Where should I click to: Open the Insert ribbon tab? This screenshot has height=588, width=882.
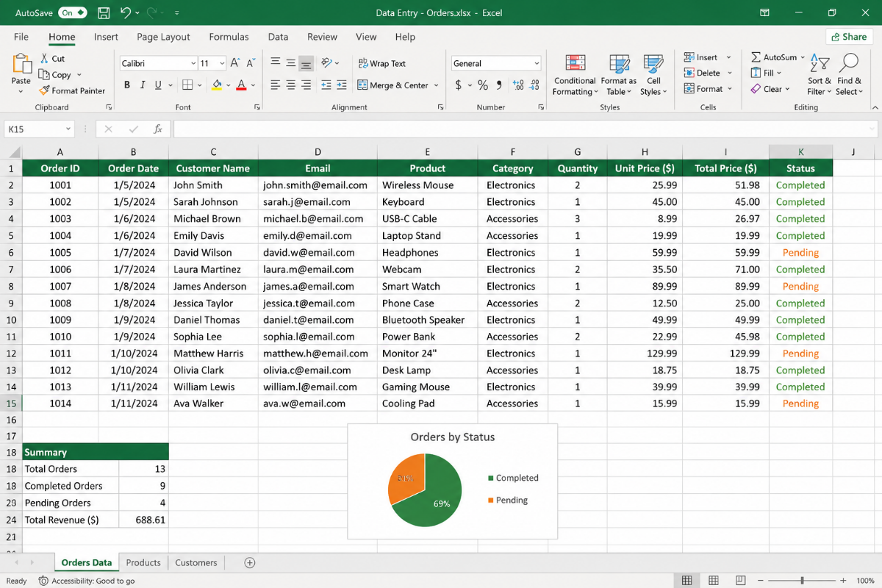click(x=107, y=37)
